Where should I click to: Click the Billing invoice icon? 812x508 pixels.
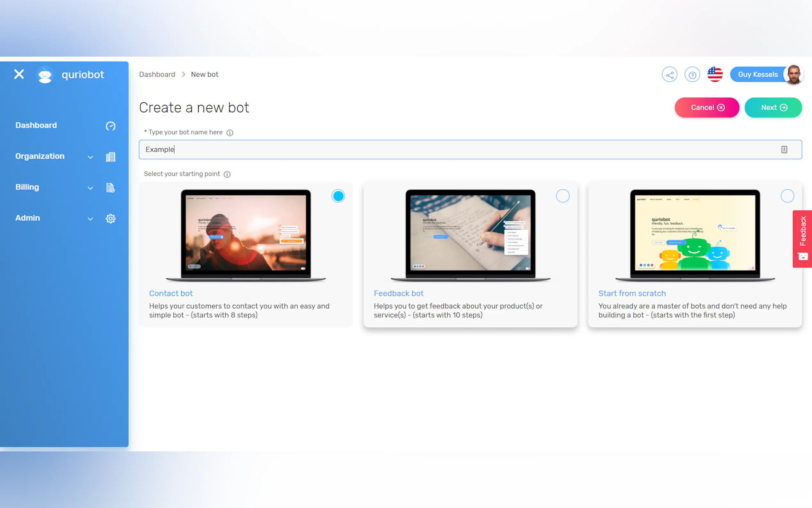(110, 188)
